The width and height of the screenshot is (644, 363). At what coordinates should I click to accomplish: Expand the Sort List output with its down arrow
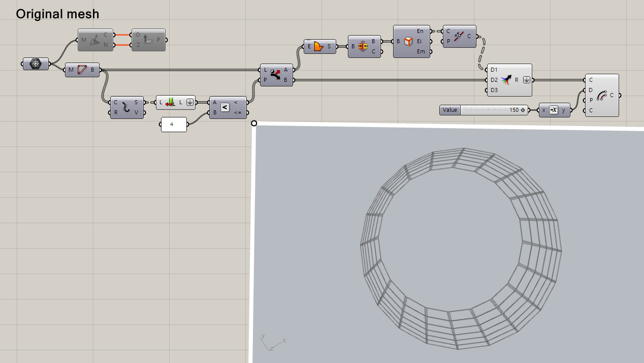[x=189, y=102]
